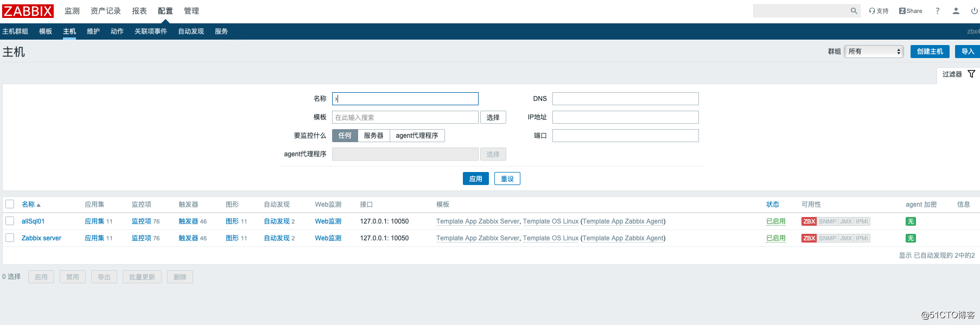Open Template OS Linux in Zabbix server row

coord(551,238)
